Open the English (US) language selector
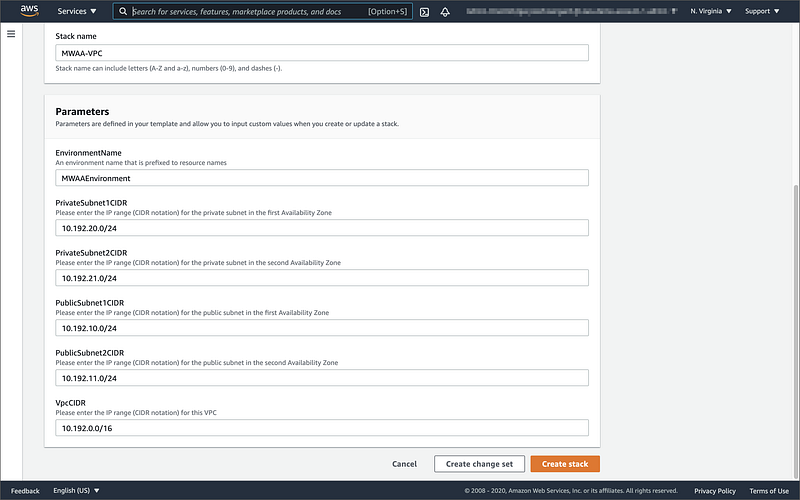 pos(77,490)
